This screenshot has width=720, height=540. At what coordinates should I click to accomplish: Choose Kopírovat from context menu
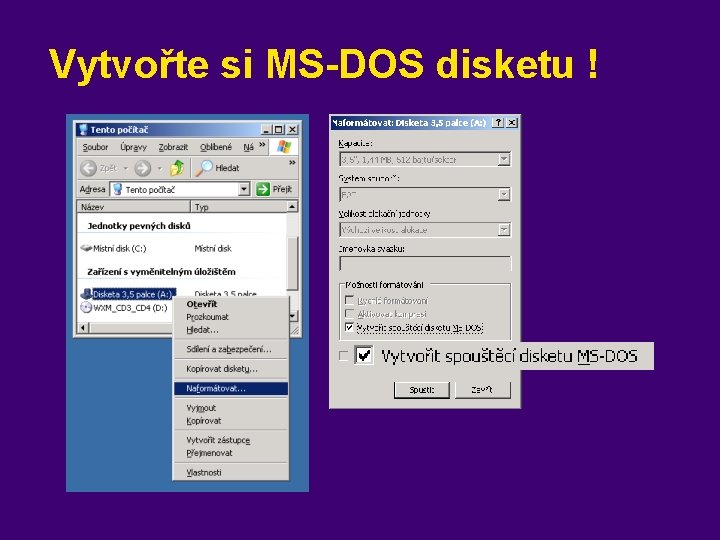point(231,421)
